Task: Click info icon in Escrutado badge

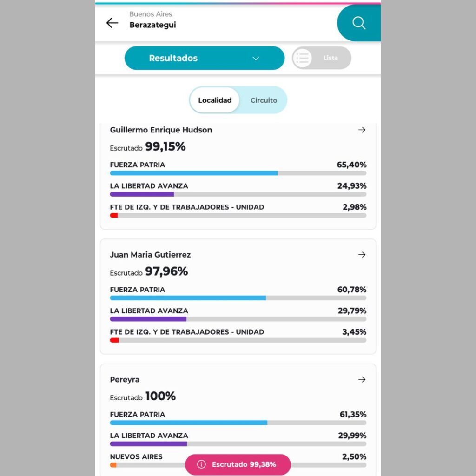Action: (201, 464)
